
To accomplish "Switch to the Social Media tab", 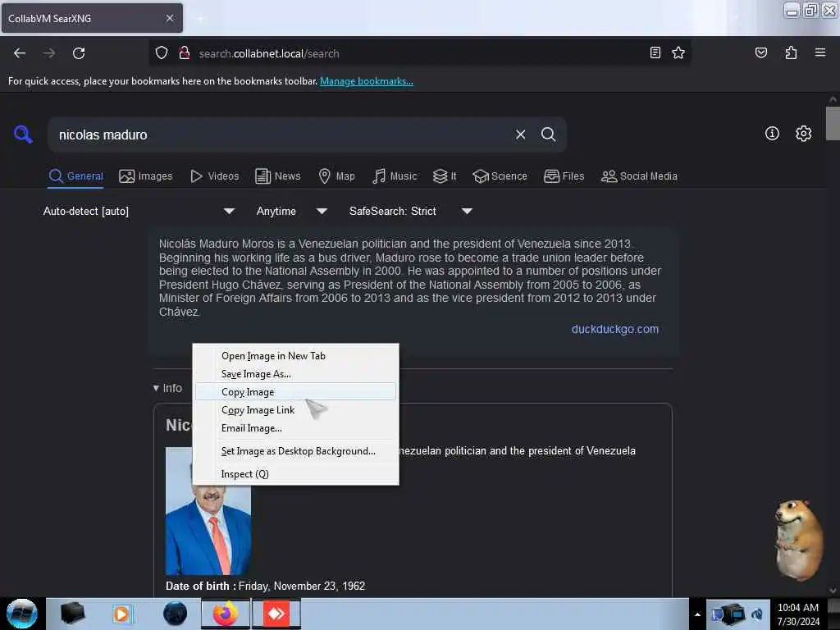I will (x=639, y=176).
